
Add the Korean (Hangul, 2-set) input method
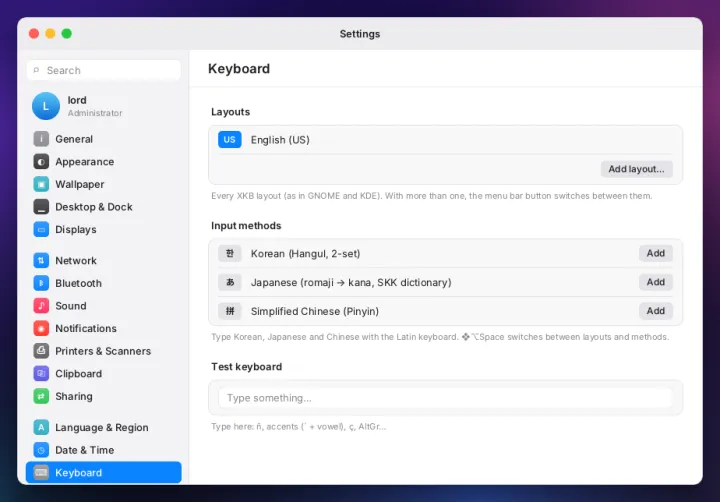[x=656, y=253]
